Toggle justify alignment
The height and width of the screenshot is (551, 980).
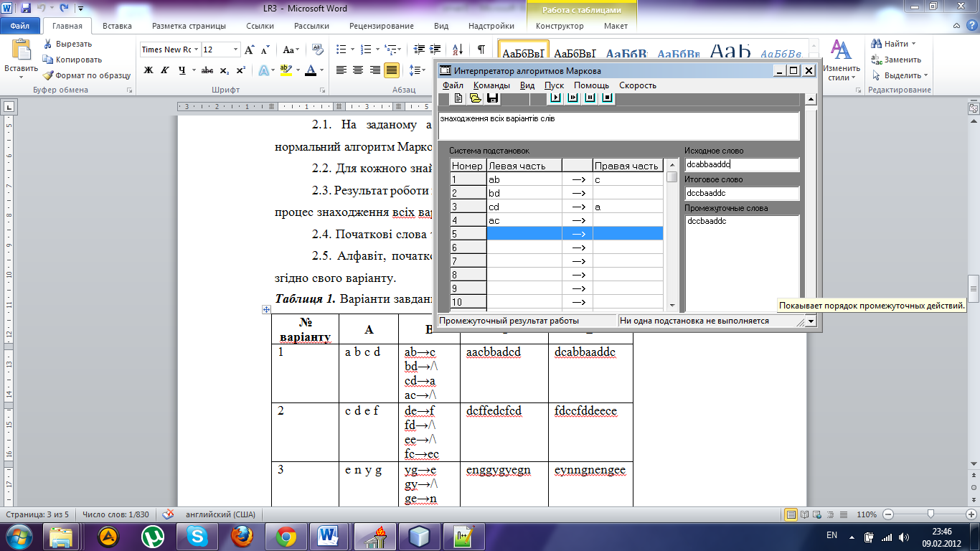(392, 70)
